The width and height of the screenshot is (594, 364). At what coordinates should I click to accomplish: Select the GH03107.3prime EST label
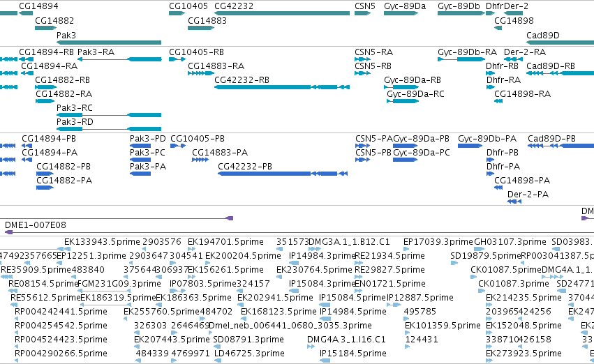[510, 242]
